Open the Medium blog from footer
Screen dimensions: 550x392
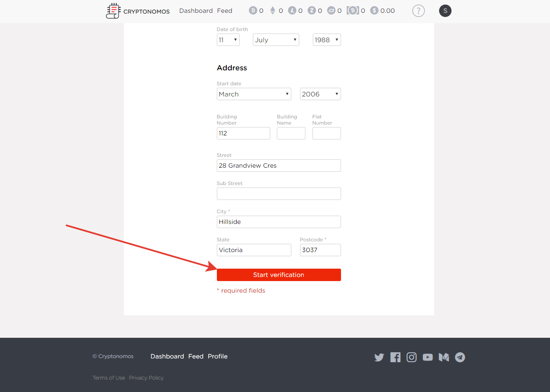(x=444, y=357)
